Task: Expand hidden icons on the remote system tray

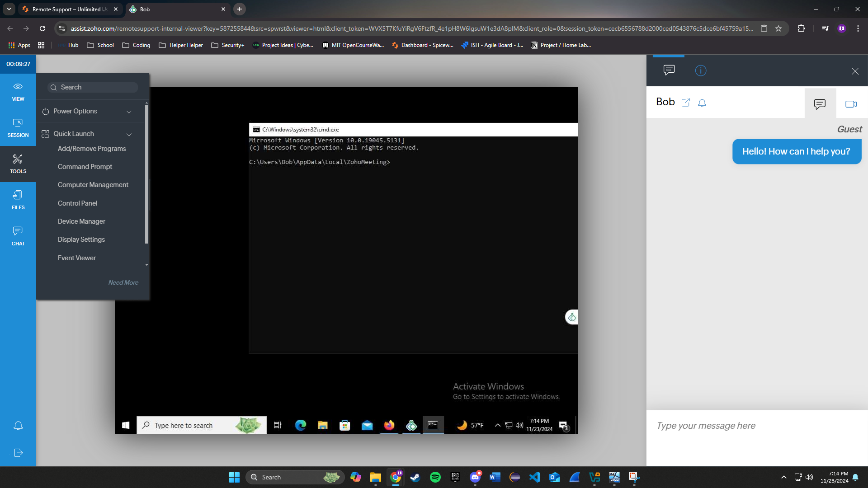Action: coord(497,425)
